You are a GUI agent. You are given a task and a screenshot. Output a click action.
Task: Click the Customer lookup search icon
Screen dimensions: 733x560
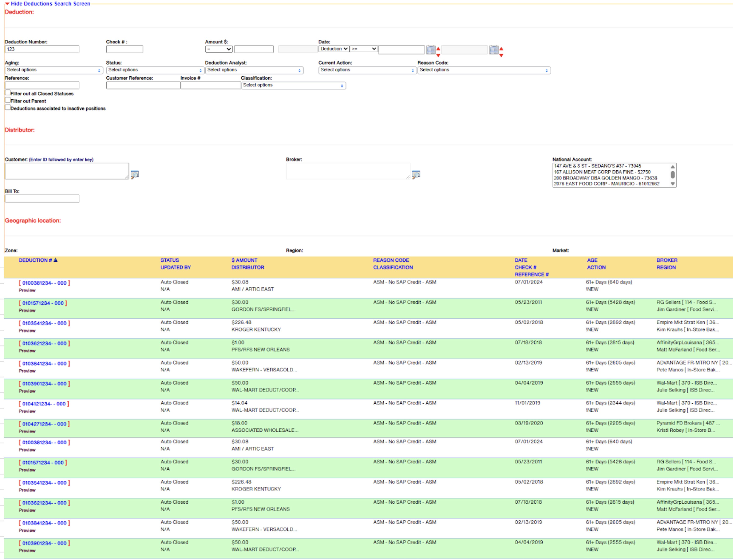[135, 174]
